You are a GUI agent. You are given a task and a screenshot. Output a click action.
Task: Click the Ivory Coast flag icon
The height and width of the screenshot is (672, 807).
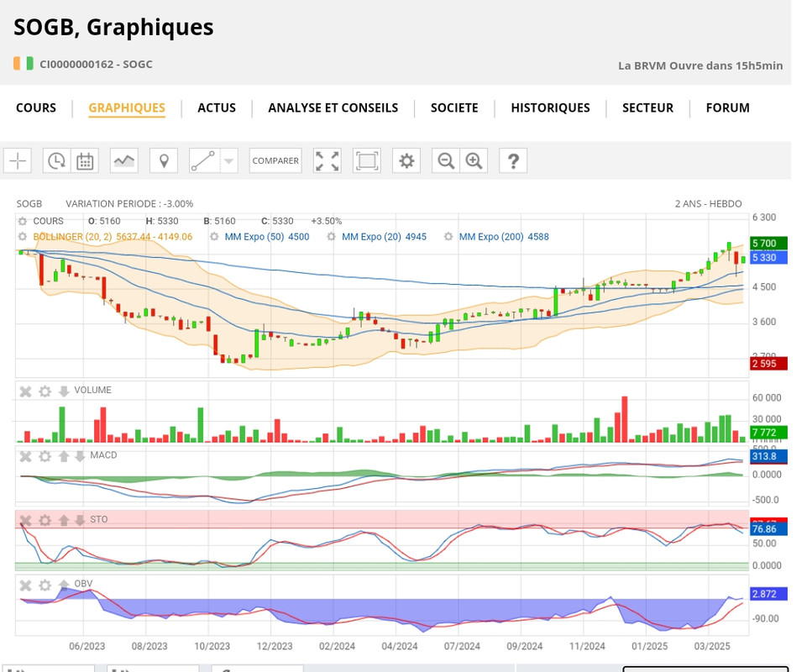point(24,63)
